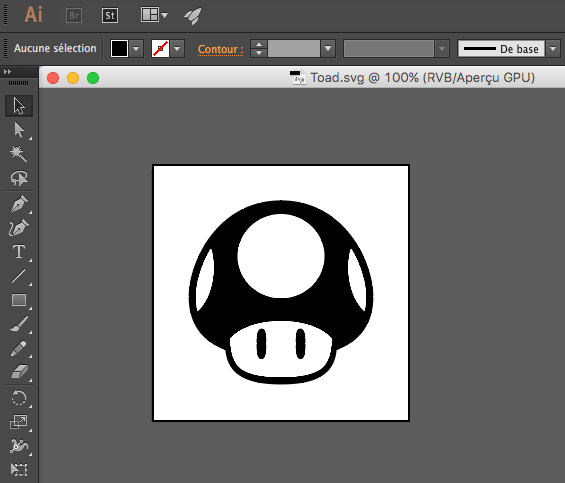Select the Eraser tool
The height and width of the screenshot is (483, 565).
(19, 372)
